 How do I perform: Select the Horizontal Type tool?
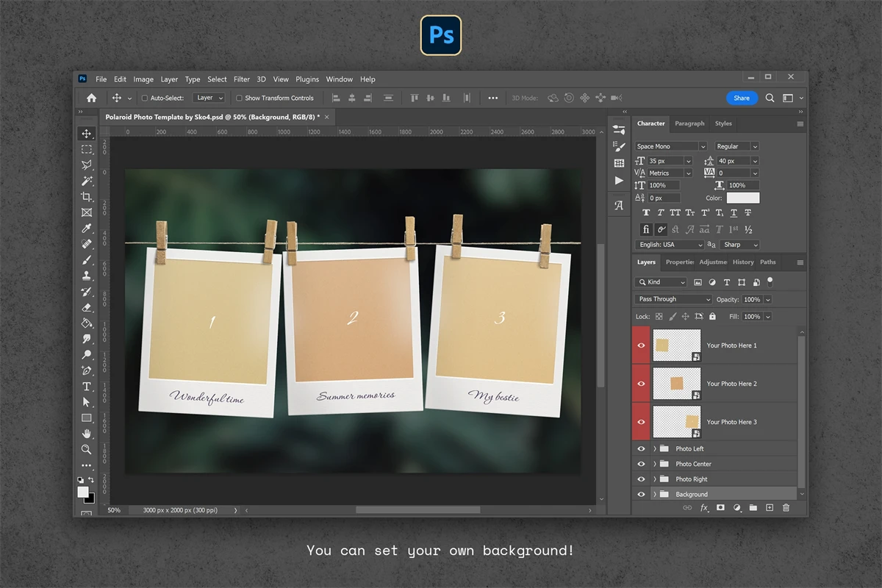(x=87, y=387)
